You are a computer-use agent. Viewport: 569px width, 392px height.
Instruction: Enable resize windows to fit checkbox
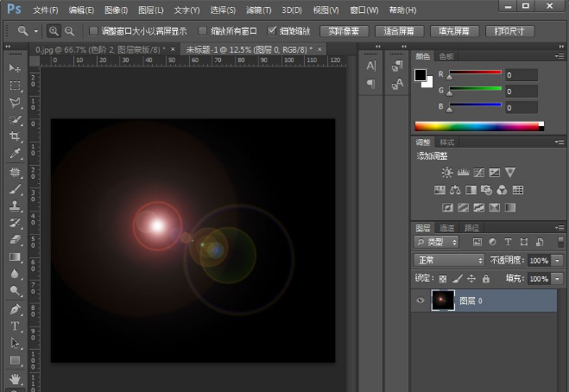(94, 30)
